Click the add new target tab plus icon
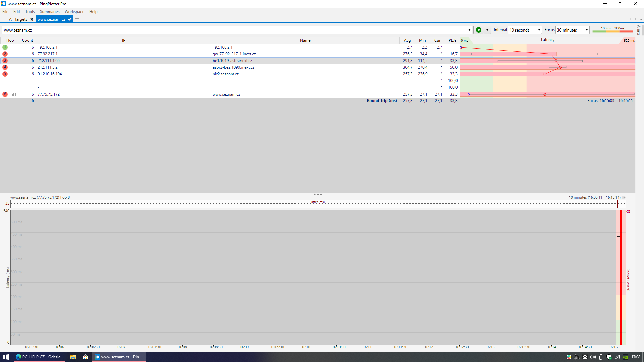This screenshot has height=362, width=644. point(77,19)
